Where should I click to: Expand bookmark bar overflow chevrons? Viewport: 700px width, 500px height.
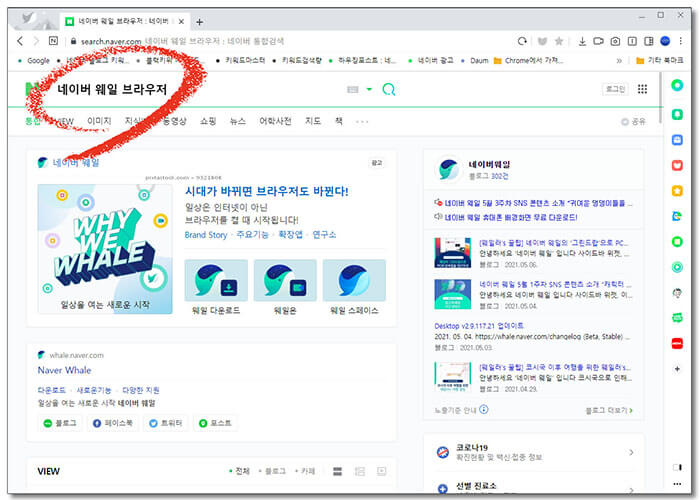click(619, 61)
